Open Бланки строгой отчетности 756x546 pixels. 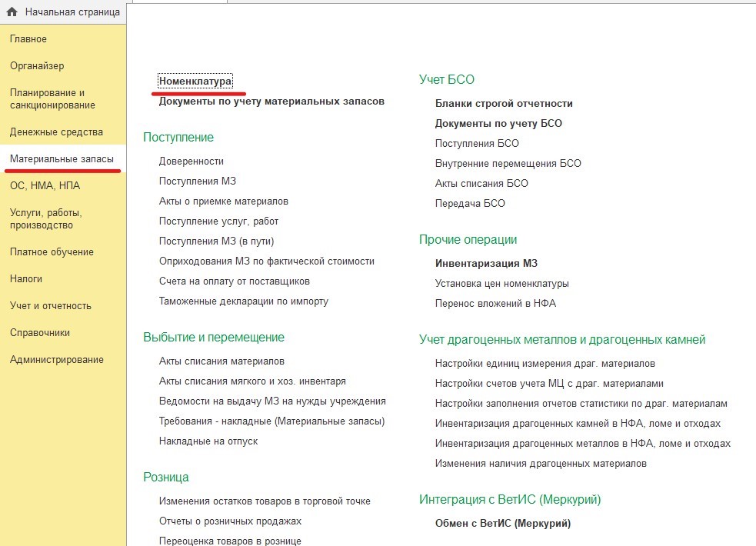504,104
